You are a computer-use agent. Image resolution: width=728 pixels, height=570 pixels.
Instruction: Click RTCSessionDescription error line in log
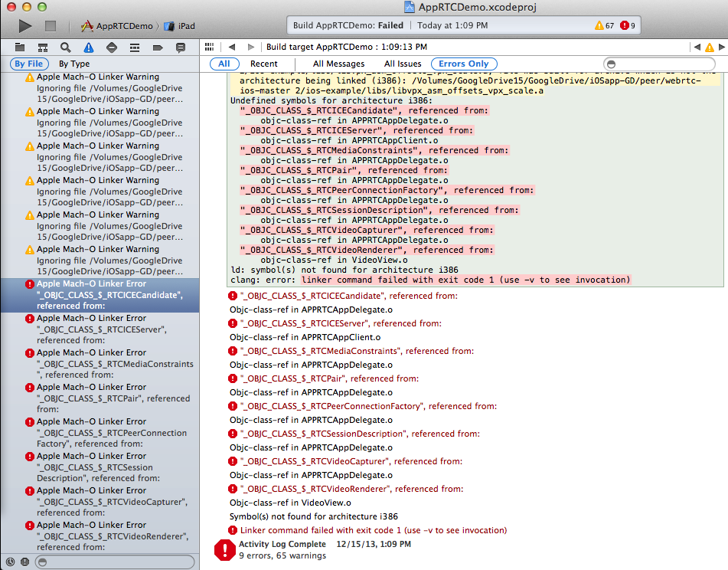click(354, 434)
